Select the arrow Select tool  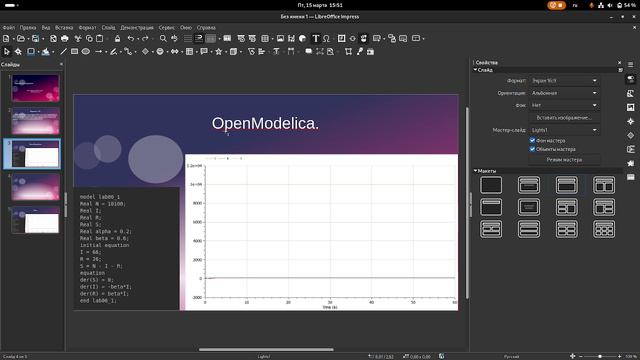(x=7, y=51)
